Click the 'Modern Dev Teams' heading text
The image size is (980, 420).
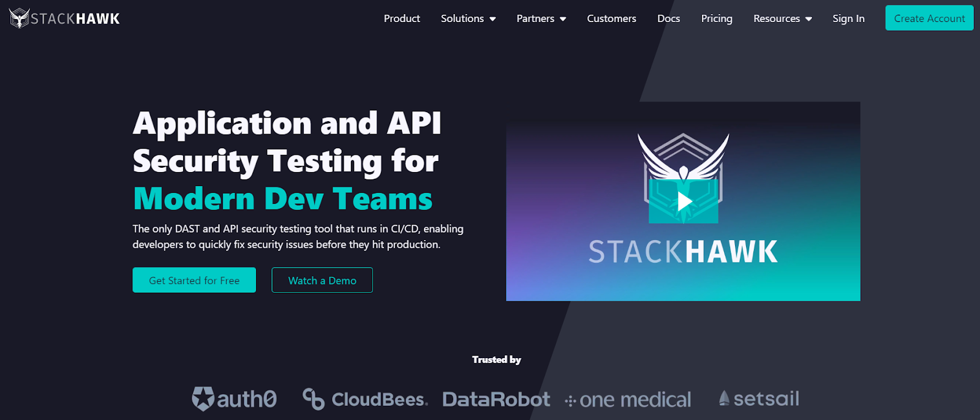pyautogui.click(x=282, y=199)
